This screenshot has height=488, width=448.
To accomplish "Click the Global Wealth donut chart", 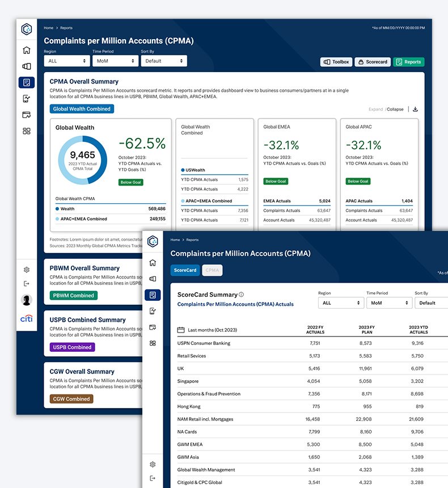I will coord(83,160).
